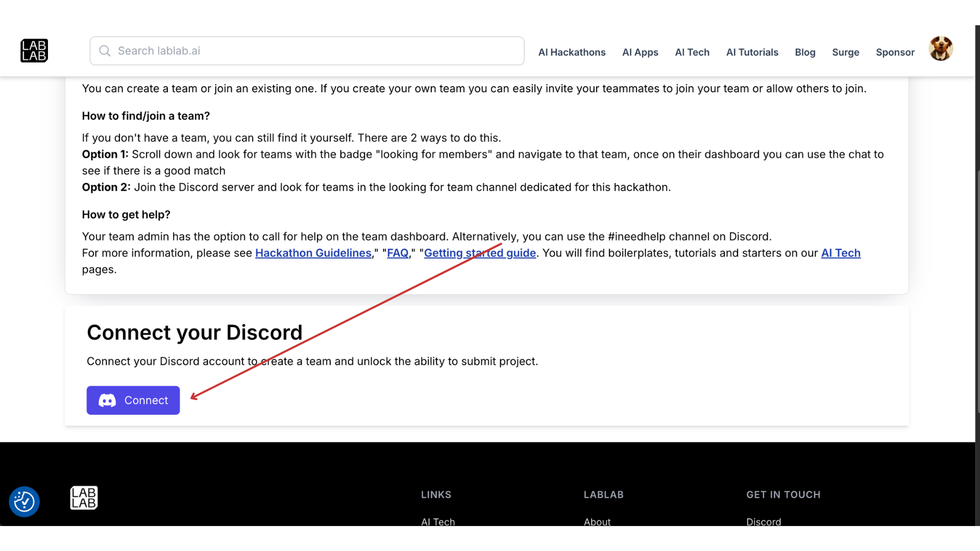Screen dimensions: 980x551
Task: Click the page vertical scrollbar
Action: [977, 291]
